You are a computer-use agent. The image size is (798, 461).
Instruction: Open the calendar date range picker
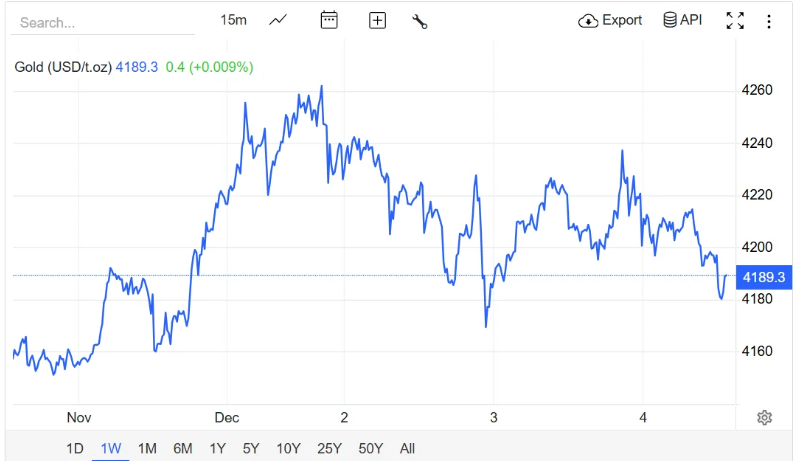tap(329, 20)
